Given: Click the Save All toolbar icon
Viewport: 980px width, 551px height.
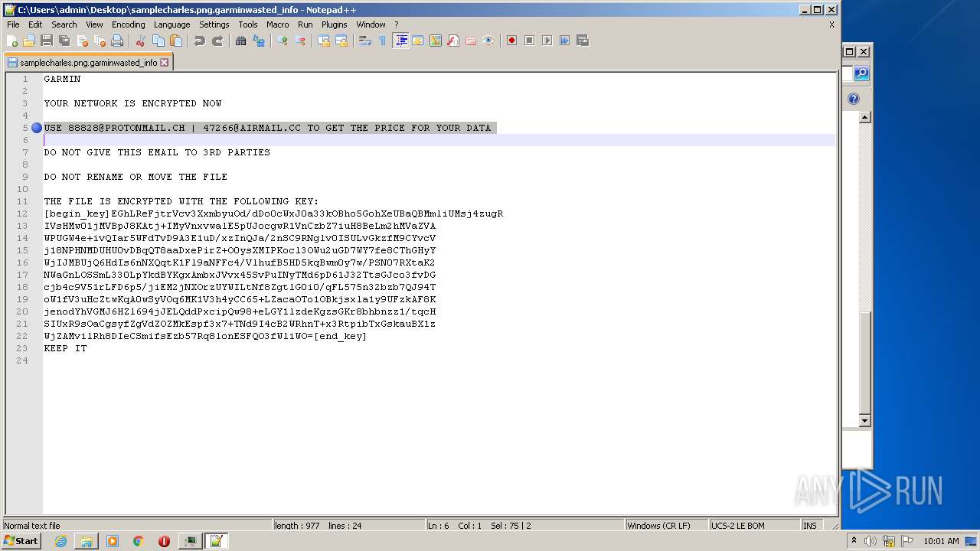Looking at the screenshot, I should (64, 41).
